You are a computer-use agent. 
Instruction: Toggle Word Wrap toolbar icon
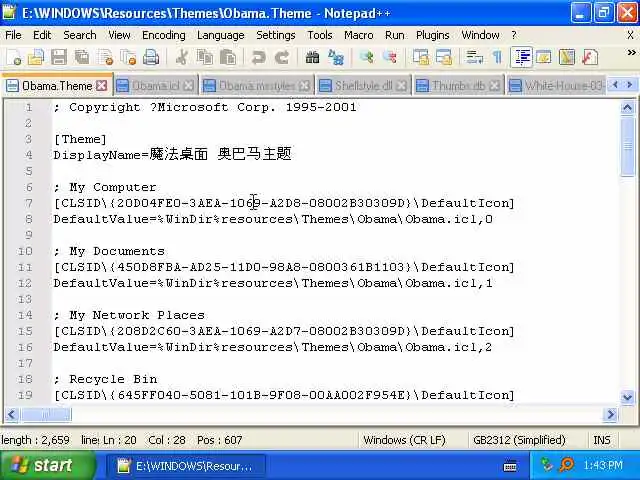point(474,57)
